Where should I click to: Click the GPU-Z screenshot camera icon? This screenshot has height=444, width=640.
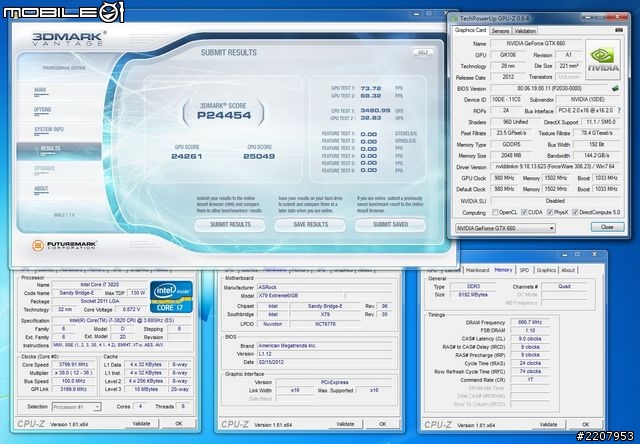pyautogui.click(x=618, y=30)
